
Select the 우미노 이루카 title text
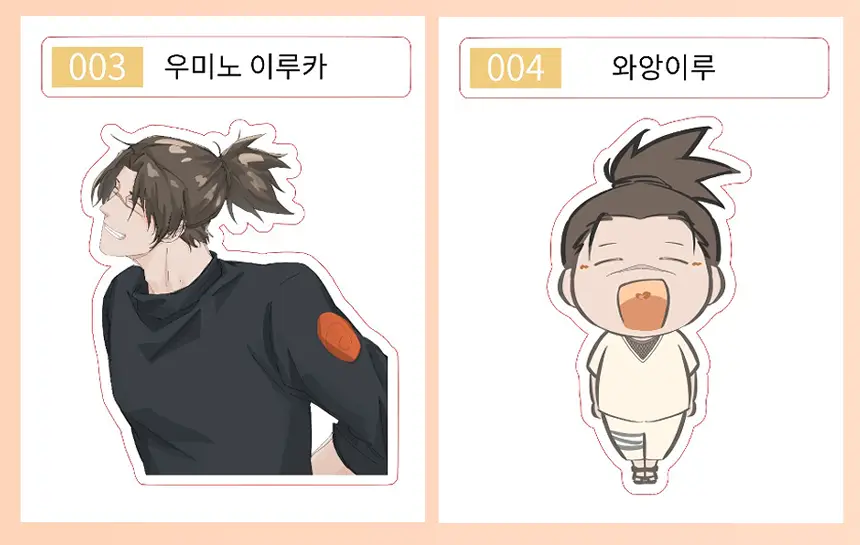(245, 67)
